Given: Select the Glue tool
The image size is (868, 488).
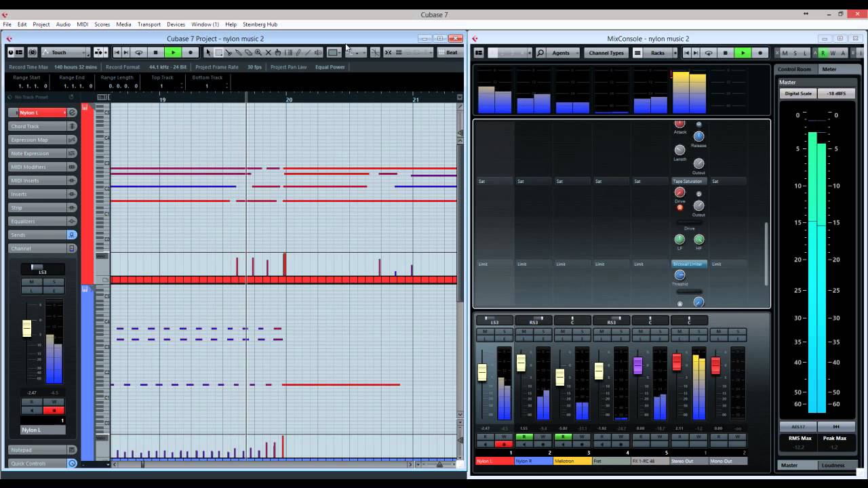Looking at the screenshot, I should pyautogui.click(x=239, y=52).
